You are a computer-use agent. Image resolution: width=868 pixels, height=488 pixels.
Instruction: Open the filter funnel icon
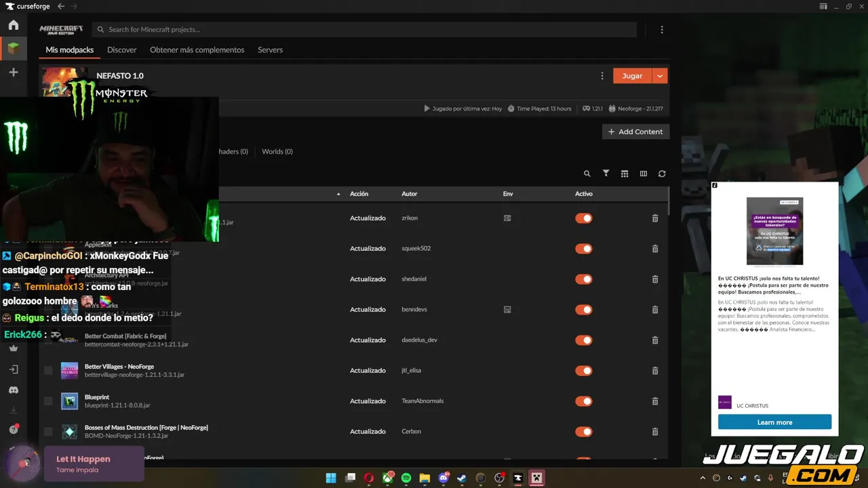coord(606,174)
